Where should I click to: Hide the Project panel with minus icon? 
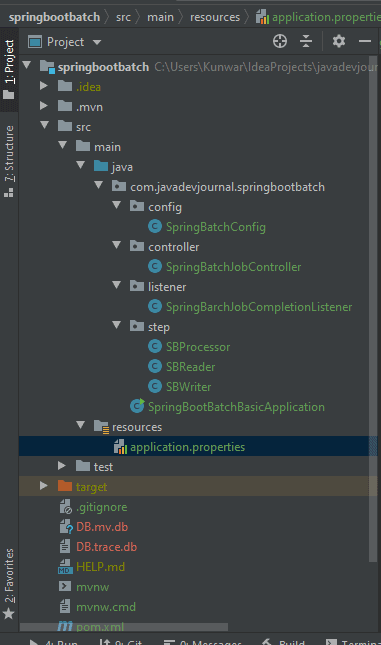[x=365, y=41]
